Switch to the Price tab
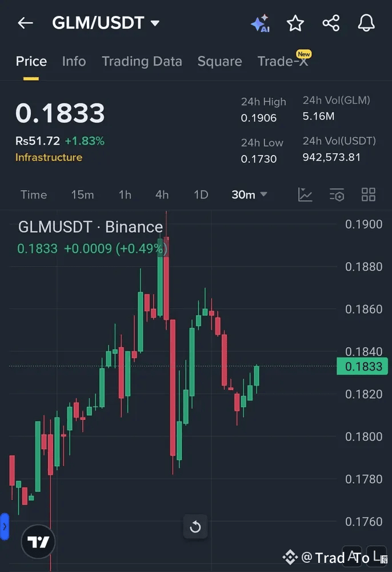This screenshot has height=572, width=392. coord(31,61)
